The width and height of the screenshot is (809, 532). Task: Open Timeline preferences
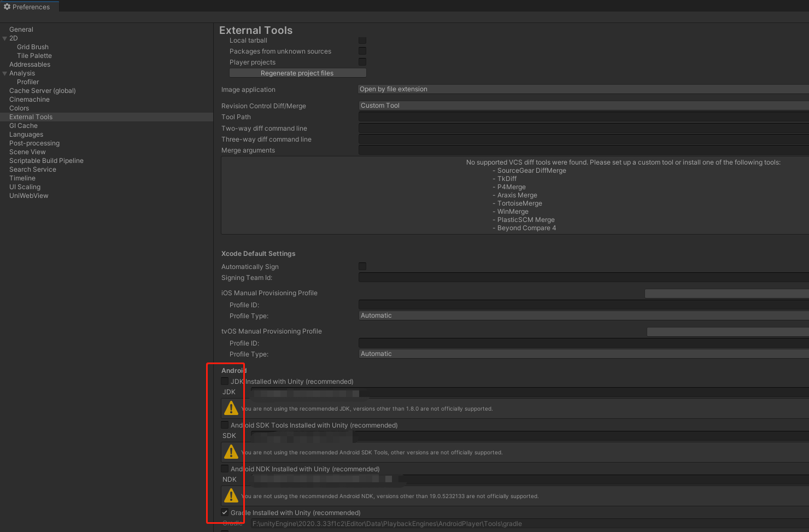click(x=22, y=178)
